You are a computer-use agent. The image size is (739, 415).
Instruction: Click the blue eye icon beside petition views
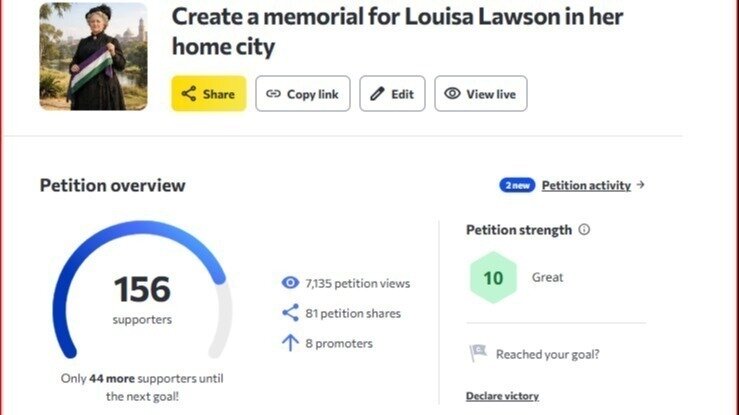point(290,283)
